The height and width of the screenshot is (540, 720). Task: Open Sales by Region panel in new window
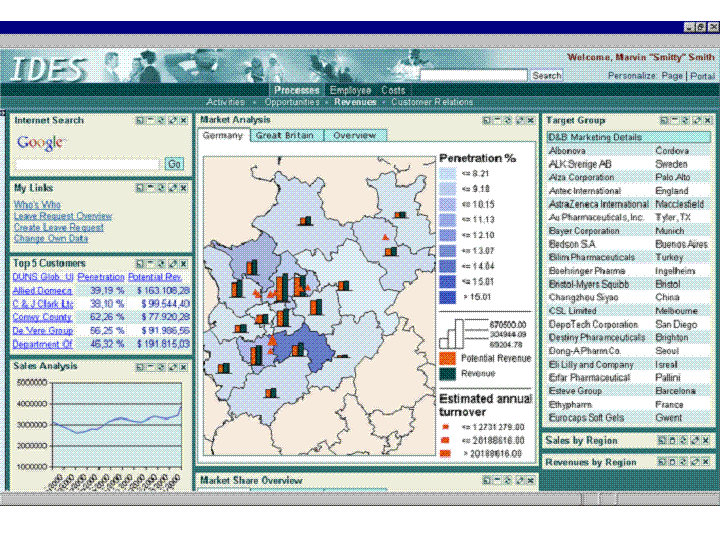[x=662, y=440]
